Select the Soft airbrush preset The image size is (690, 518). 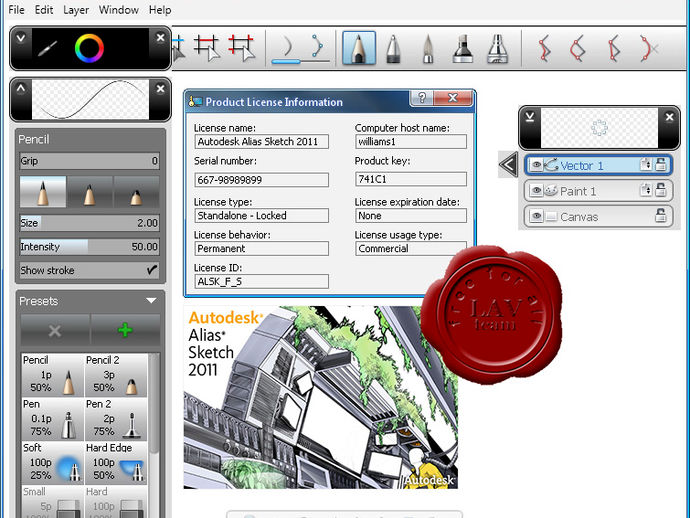pyautogui.click(x=52, y=462)
